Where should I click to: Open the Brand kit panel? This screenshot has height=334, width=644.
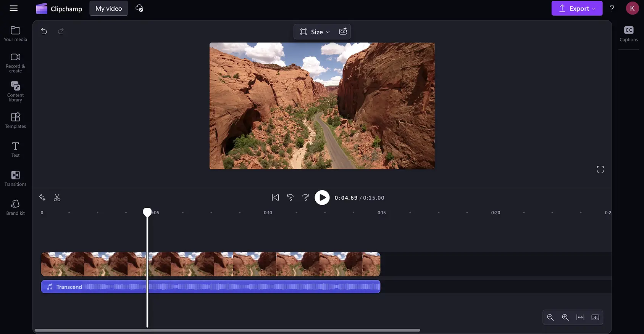point(16,207)
